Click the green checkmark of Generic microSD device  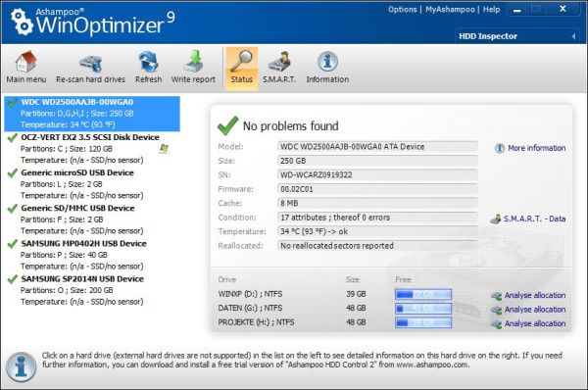[13, 172]
